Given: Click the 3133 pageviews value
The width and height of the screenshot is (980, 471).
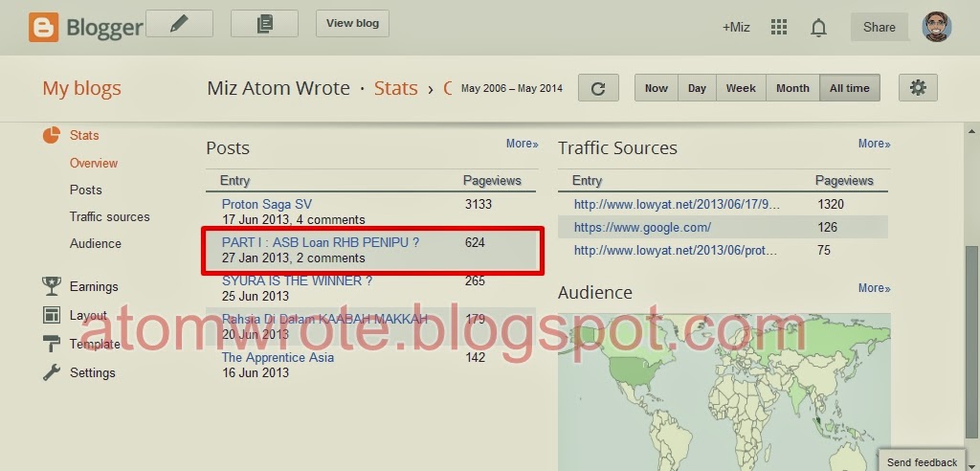Looking at the screenshot, I should click(x=479, y=205).
